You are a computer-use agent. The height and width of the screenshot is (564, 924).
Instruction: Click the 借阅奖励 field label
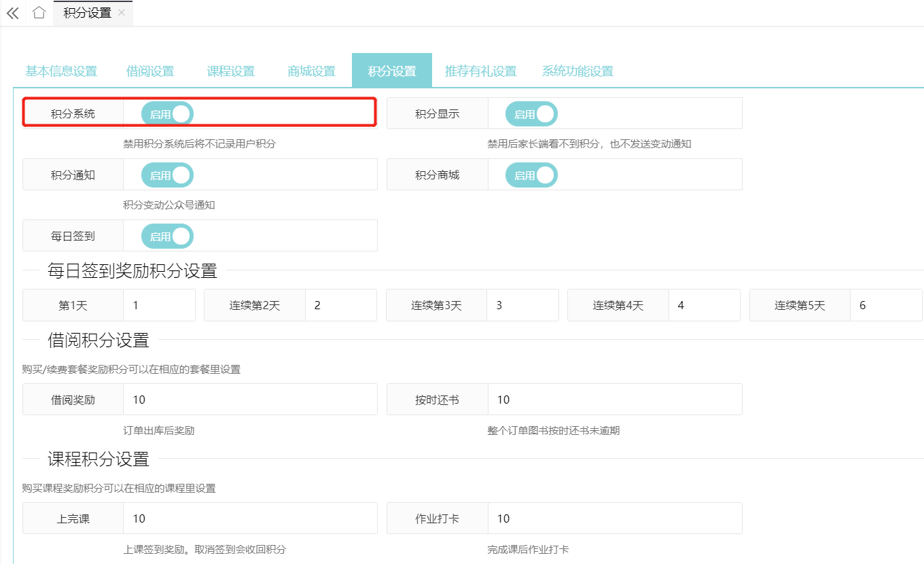click(x=73, y=400)
